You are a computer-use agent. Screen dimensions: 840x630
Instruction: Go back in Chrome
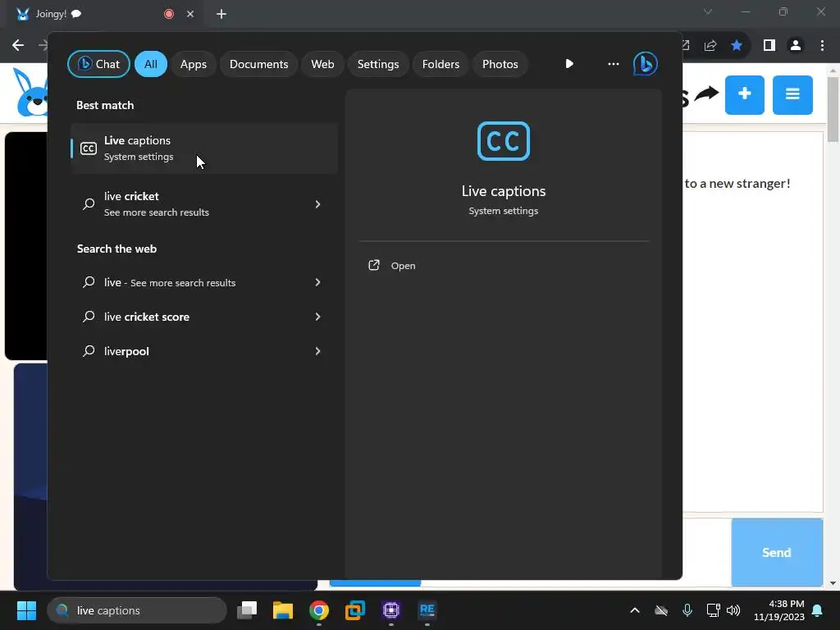pos(18,45)
